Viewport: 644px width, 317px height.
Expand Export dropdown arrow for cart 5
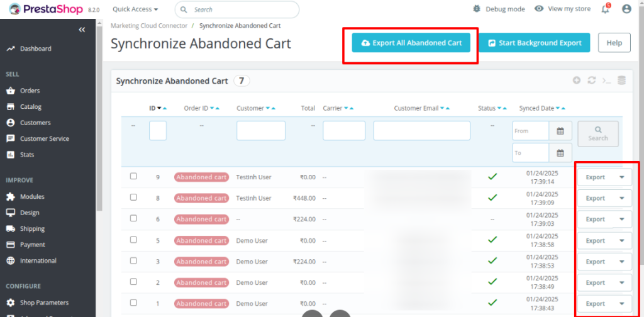[x=622, y=241]
